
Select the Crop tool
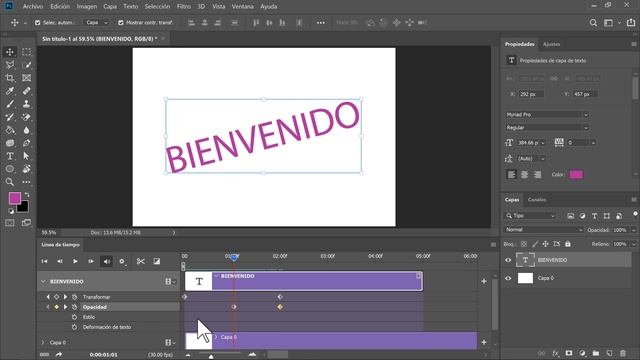[10, 78]
